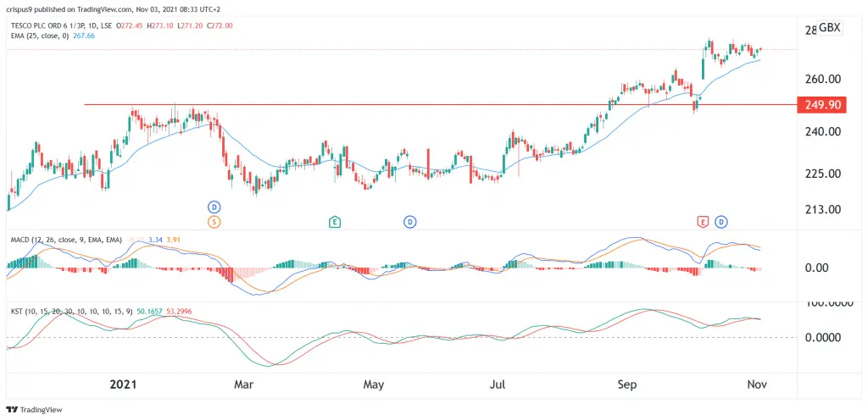The height and width of the screenshot is (420, 868).
Task: Click the 240.00 price axis label
Action: [822, 131]
